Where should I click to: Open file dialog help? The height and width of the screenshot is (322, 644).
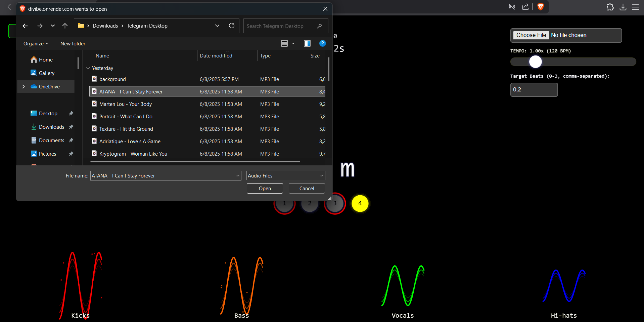[323, 43]
